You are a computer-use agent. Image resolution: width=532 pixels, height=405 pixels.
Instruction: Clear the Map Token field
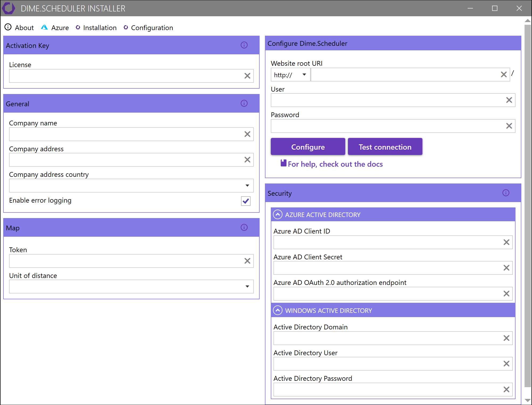[x=247, y=261]
